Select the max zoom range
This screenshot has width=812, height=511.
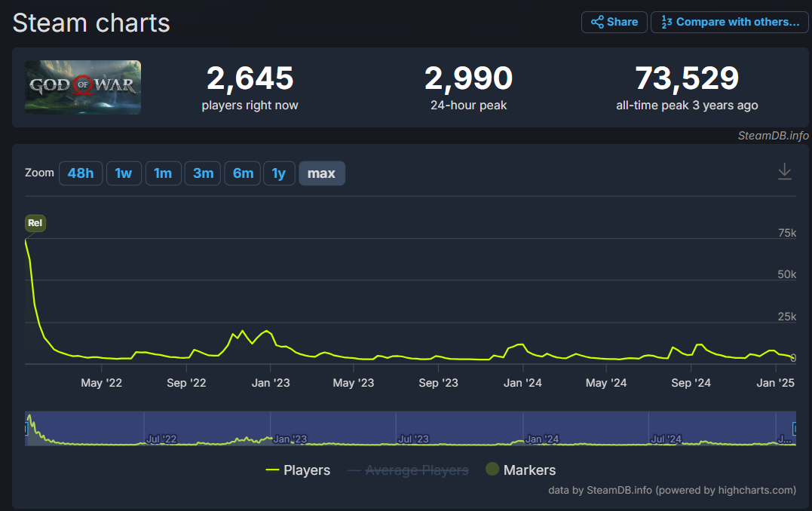[x=322, y=173]
